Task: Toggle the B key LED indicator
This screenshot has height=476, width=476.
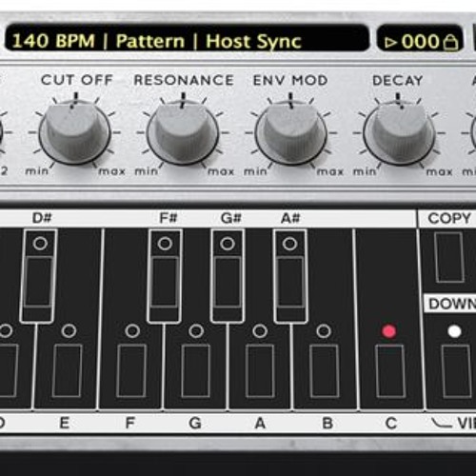Action: coord(324,331)
